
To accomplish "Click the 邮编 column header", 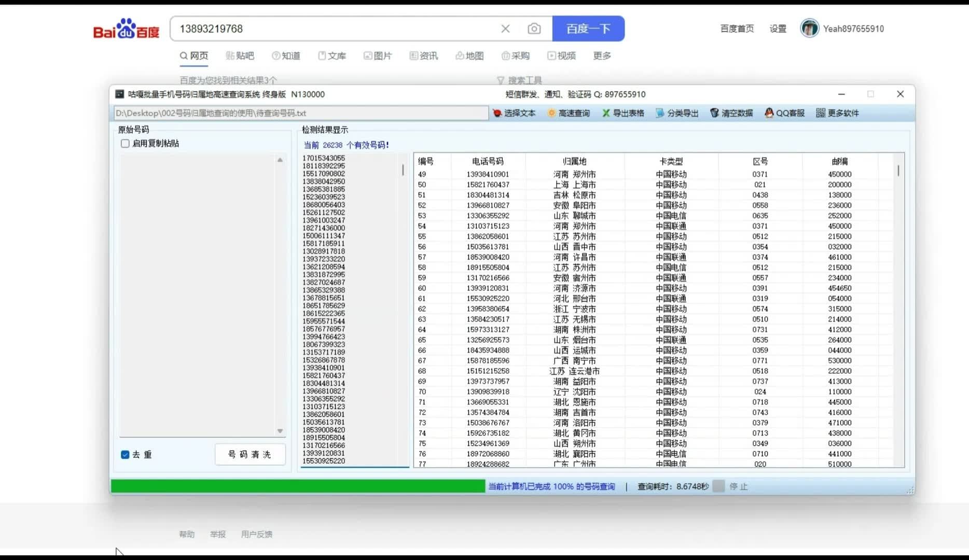I will [x=840, y=161].
